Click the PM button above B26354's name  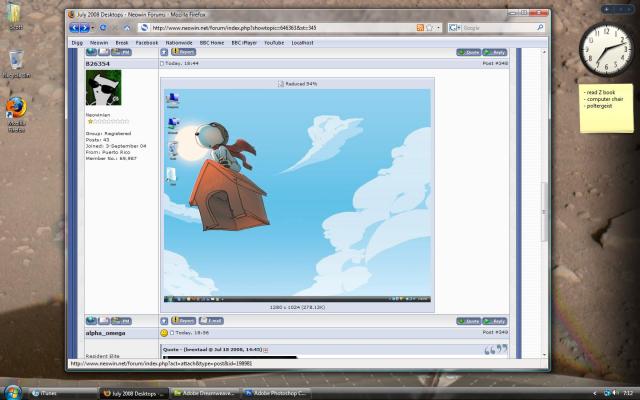click(x=121, y=52)
